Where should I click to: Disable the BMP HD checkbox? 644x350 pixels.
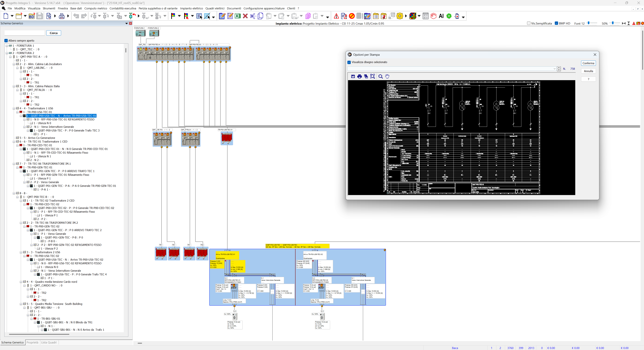(557, 23)
